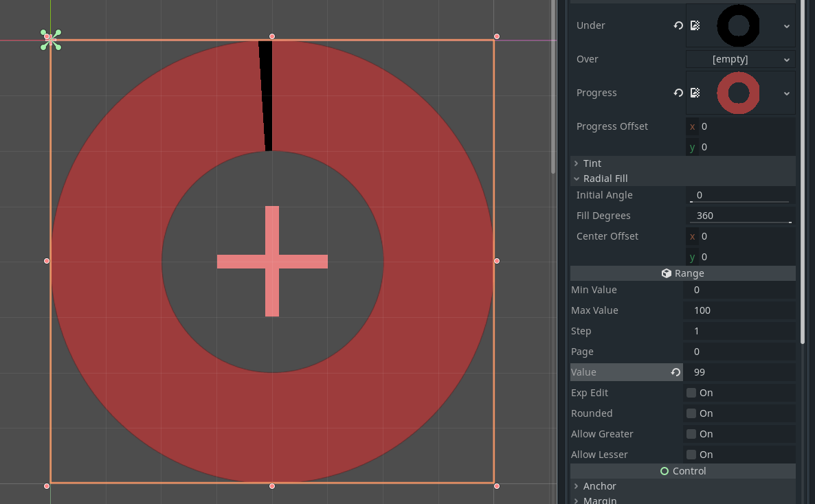Image resolution: width=815 pixels, height=504 pixels.
Task: Enable the Exp Edit checkbox
Action: tap(690, 392)
